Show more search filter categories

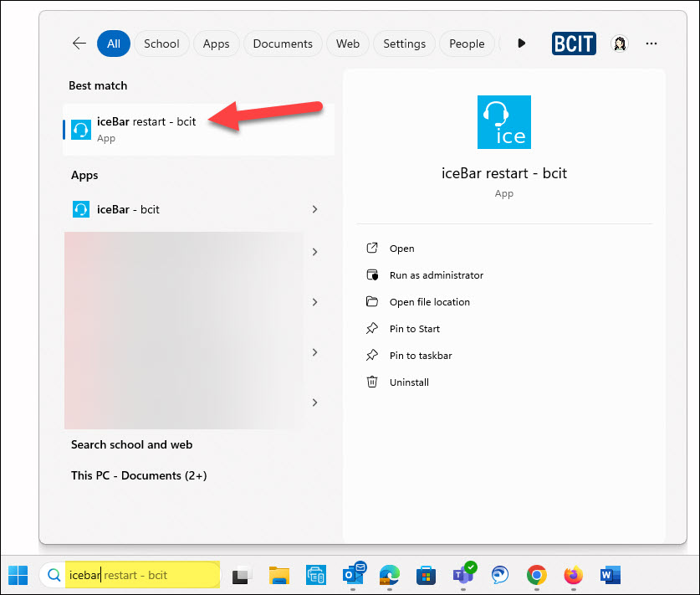click(521, 44)
